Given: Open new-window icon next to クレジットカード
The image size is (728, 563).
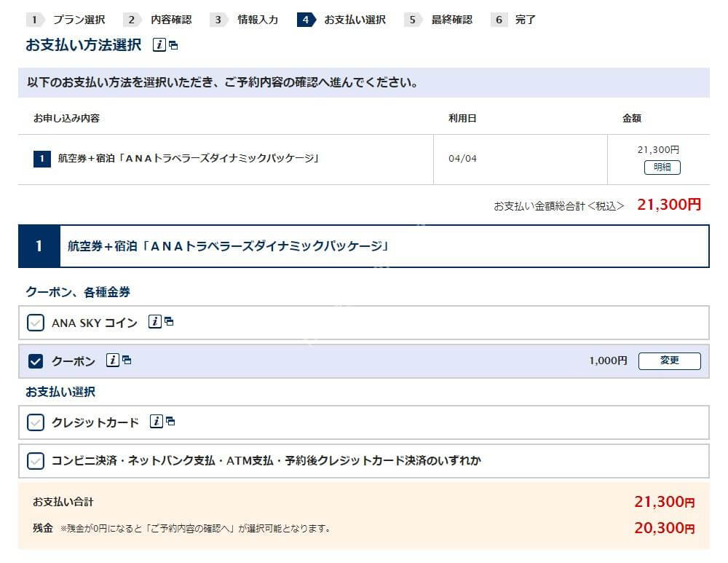Looking at the screenshot, I should (170, 421).
